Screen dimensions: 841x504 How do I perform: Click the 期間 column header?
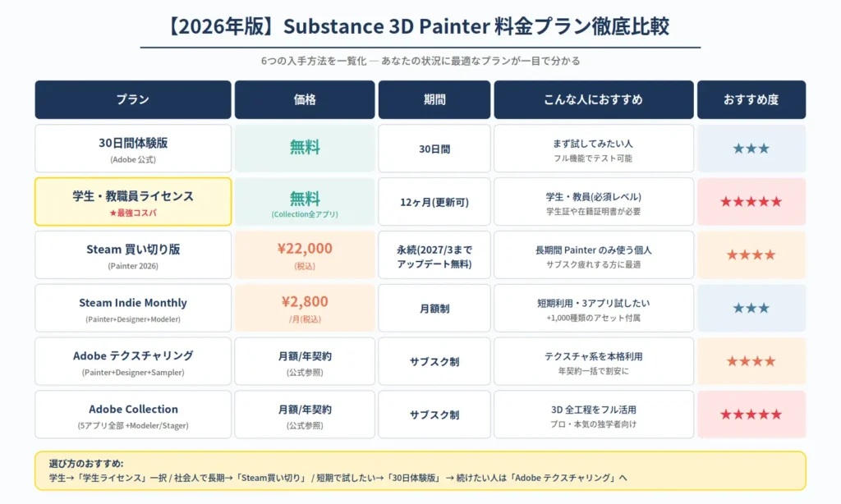tap(434, 99)
